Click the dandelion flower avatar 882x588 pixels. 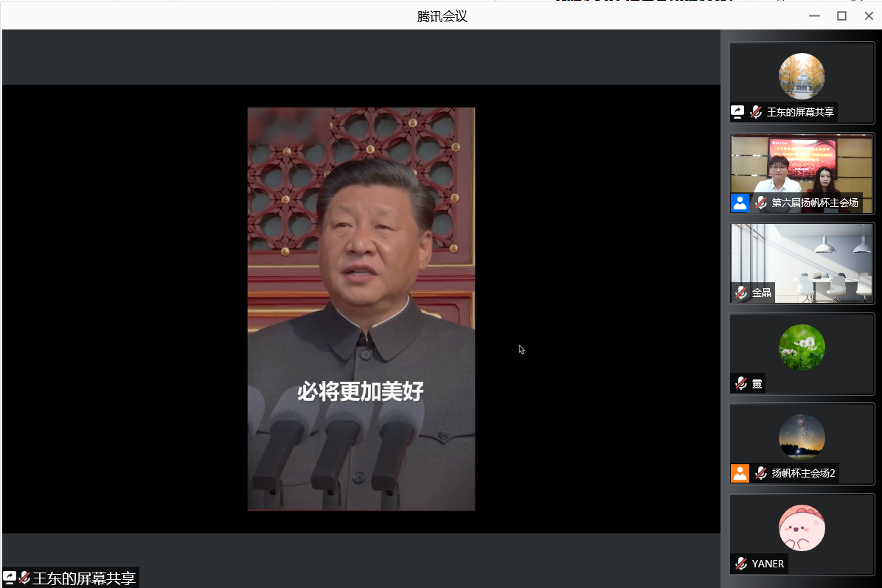802,347
